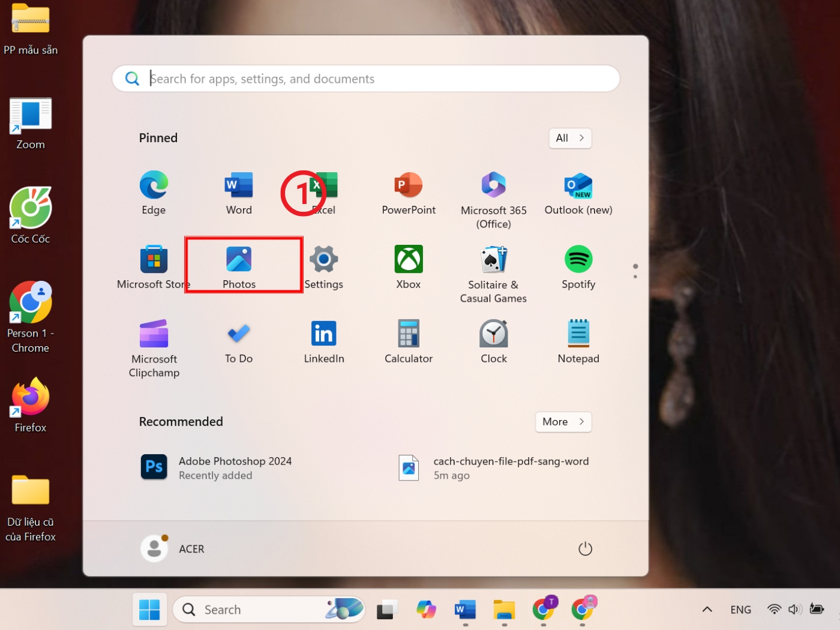
Task: Switch to Word on the taskbar
Action: [x=465, y=610]
